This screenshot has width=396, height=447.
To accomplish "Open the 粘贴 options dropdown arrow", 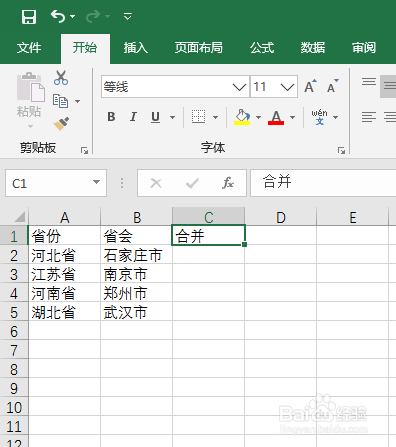I will tap(30, 126).
